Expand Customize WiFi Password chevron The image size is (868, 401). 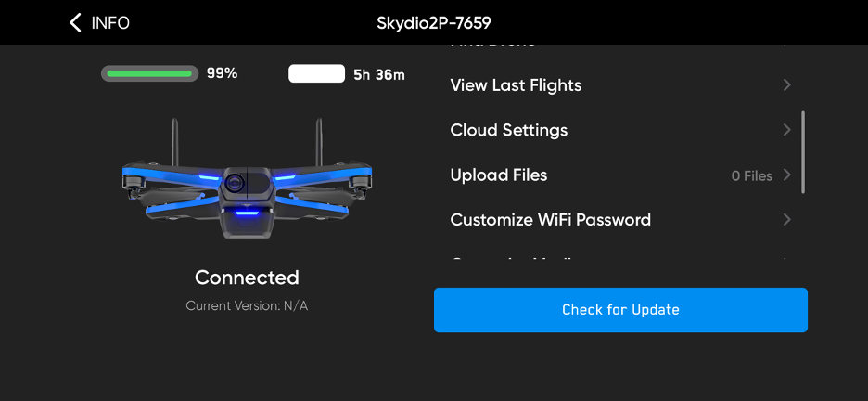click(786, 220)
